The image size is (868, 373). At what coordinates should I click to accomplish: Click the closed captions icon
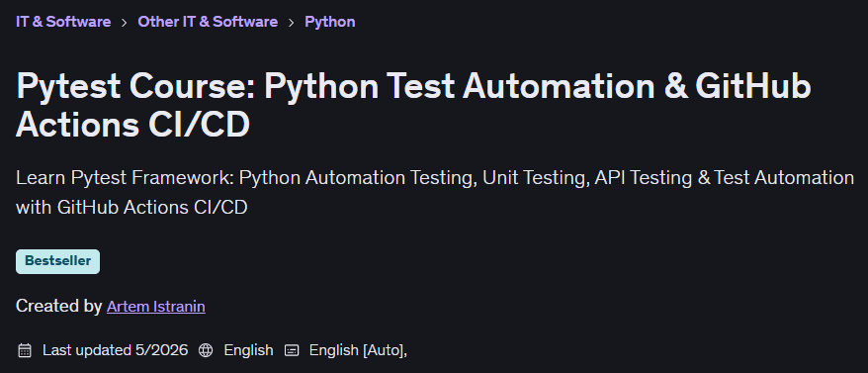coord(292,350)
